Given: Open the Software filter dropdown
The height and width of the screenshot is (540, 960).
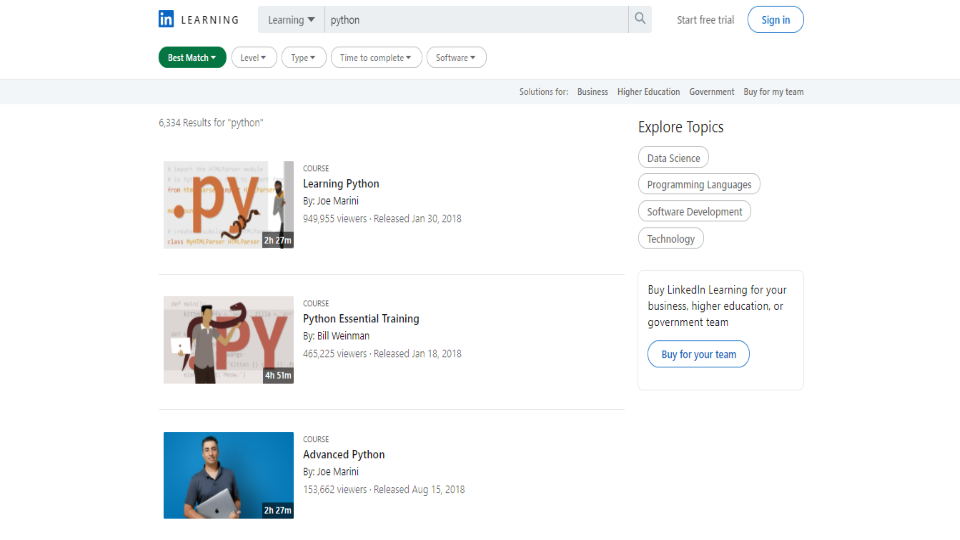Looking at the screenshot, I should tap(456, 58).
